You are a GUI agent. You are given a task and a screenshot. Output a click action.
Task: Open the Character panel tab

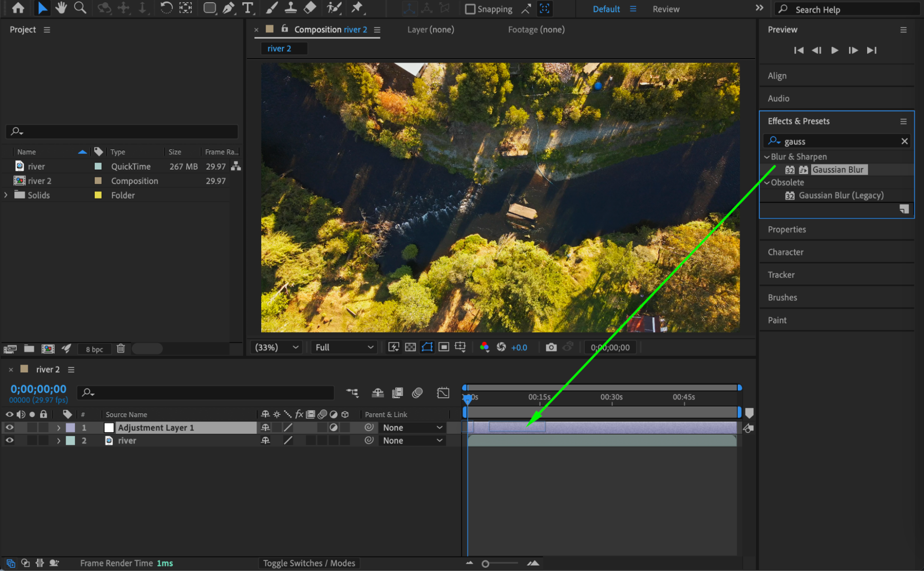(x=785, y=252)
